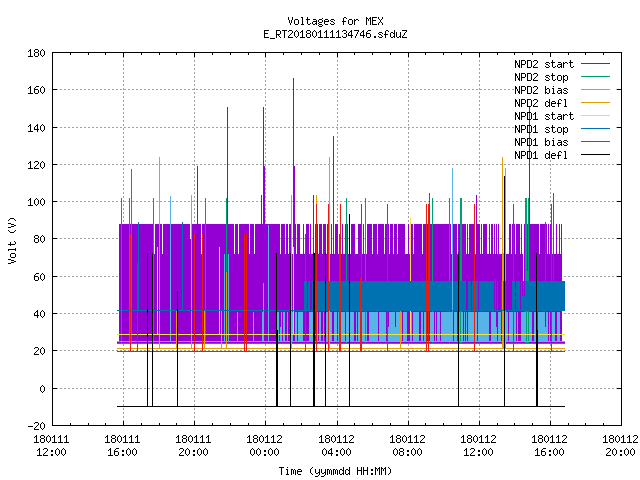Click the dark blue NPD1 stop legend line

click(x=595, y=129)
